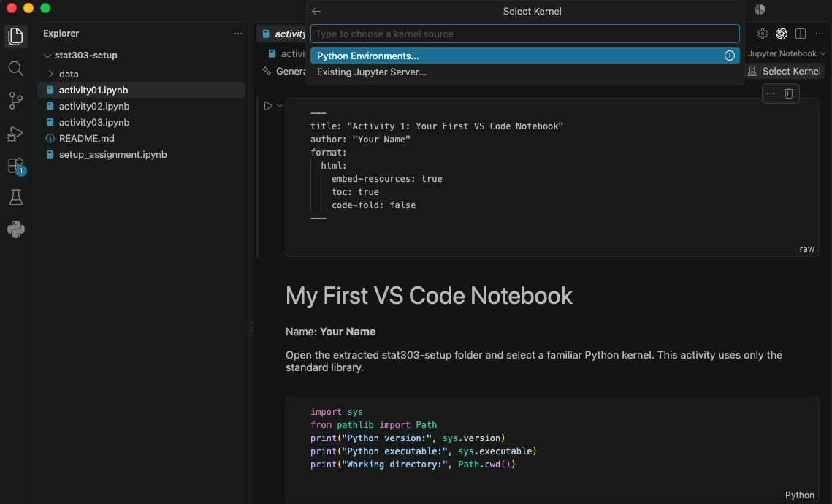Open the Search view icon

16,69
